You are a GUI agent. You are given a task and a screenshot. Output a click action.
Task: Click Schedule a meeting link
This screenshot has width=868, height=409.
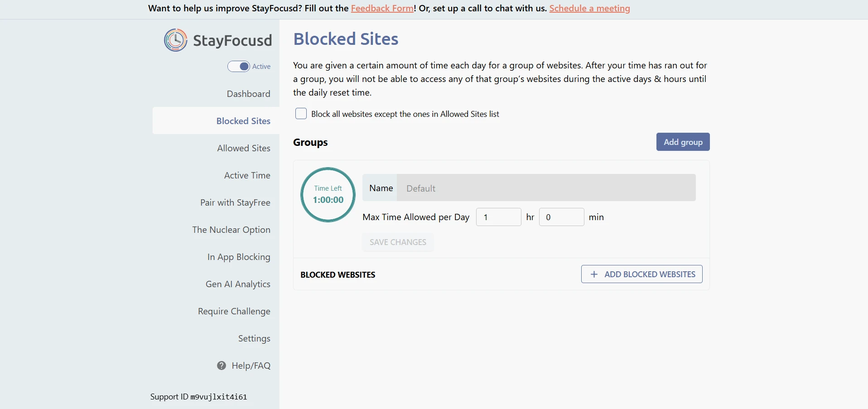[590, 8]
